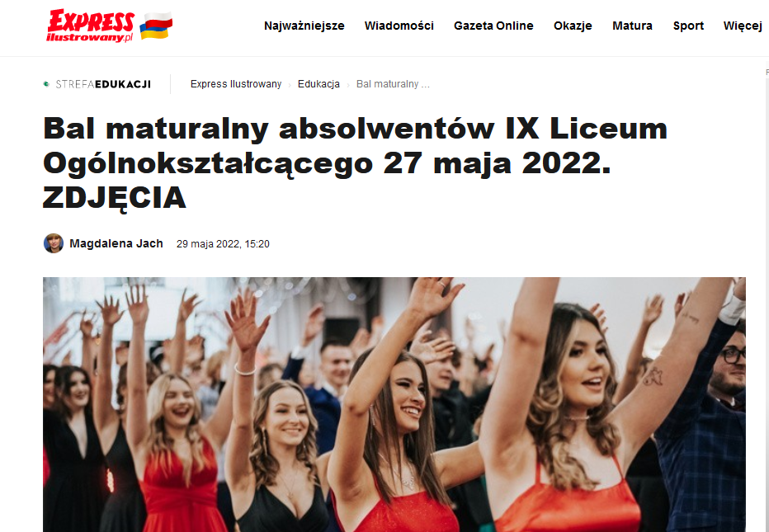Click the truncated Bal maturalny breadcrumb
This screenshot has width=769, height=532.
pyautogui.click(x=393, y=84)
